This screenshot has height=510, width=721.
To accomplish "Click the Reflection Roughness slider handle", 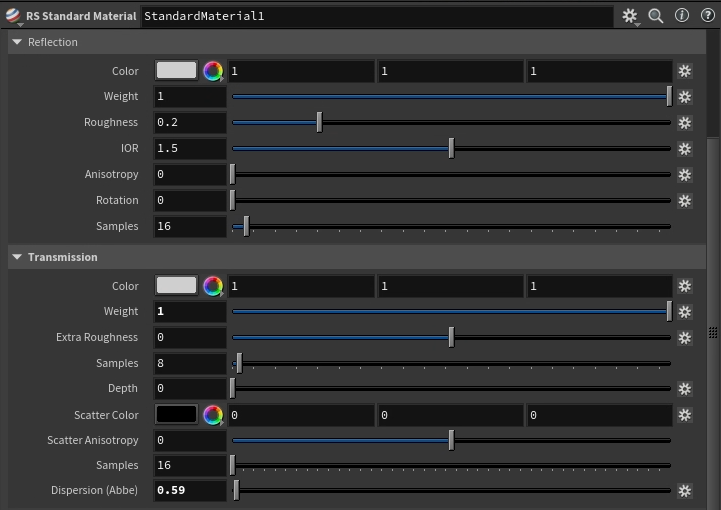I will coord(319,123).
